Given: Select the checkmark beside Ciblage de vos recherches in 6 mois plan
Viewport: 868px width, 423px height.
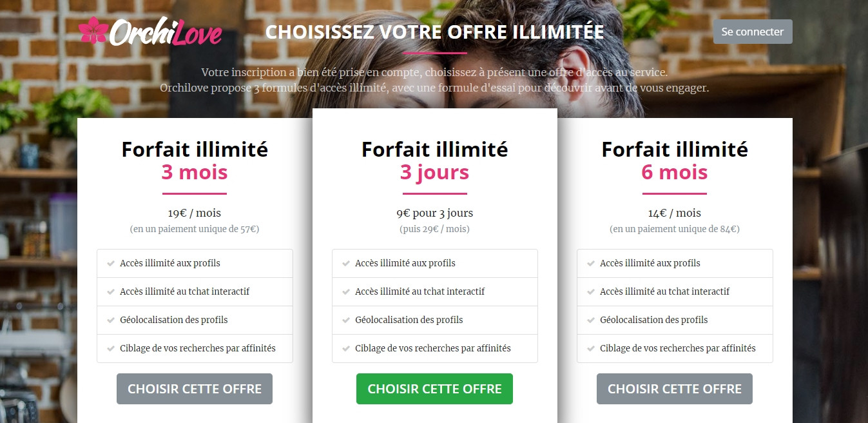Looking at the screenshot, I should [590, 348].
